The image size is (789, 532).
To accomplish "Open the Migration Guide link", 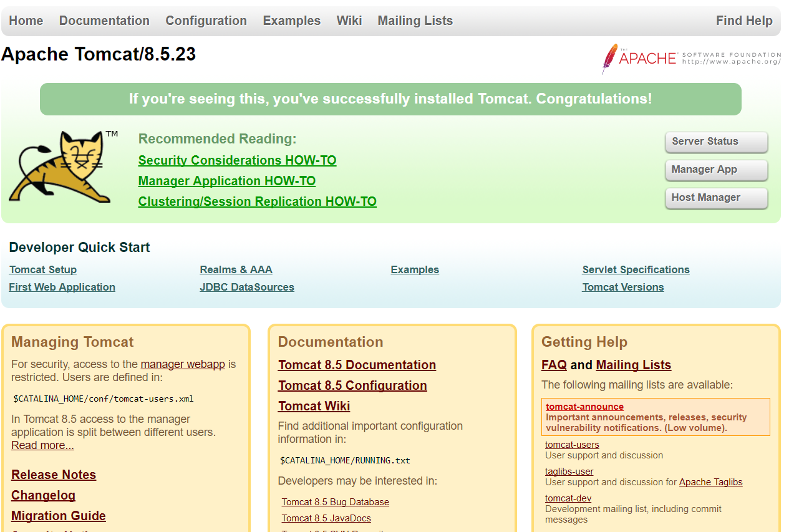I will pos(59,516).
